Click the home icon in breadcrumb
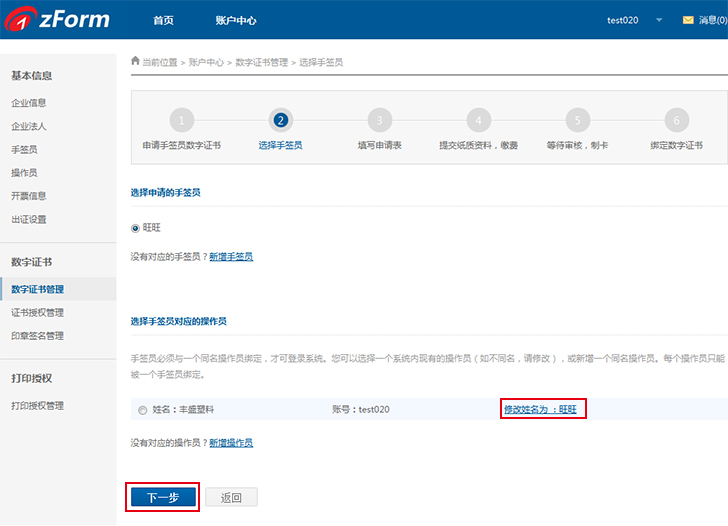 click(x=136, y=61)
